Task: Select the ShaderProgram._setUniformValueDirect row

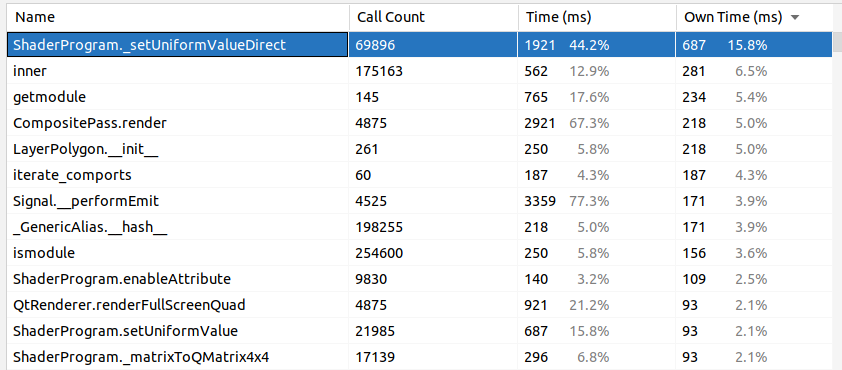Action: click(x=419, y=45)
